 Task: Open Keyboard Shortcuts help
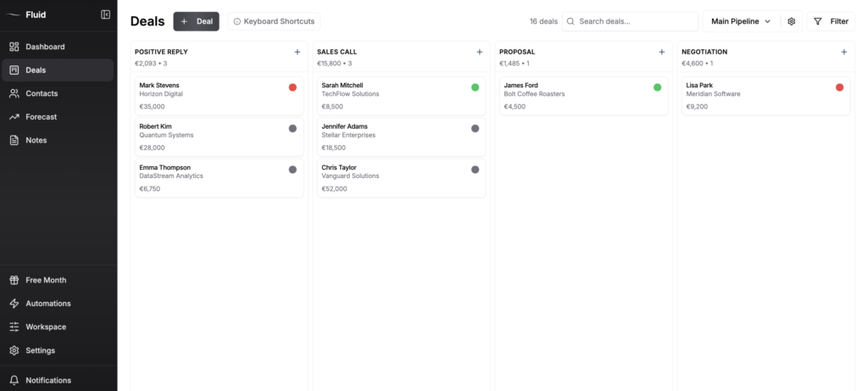[x=274, y=21]
